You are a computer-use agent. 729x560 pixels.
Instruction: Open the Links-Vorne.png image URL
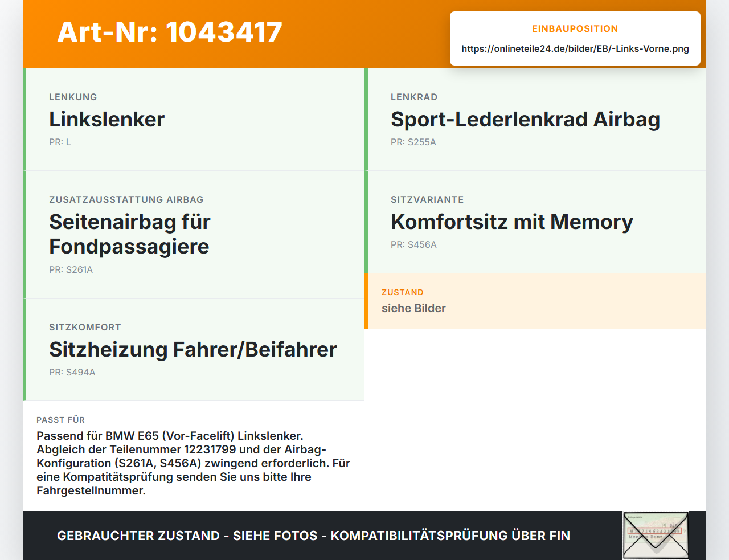click(x=575, y=48)
